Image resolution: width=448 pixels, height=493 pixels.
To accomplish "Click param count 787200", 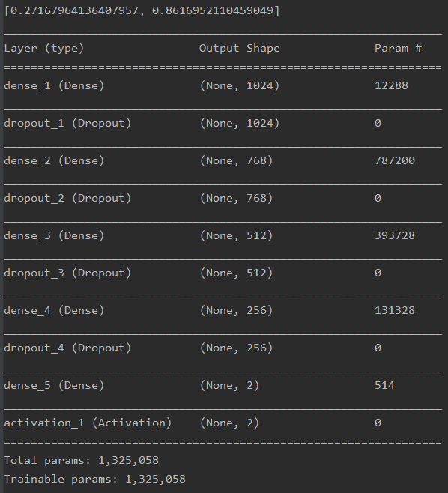I will 395,160.
